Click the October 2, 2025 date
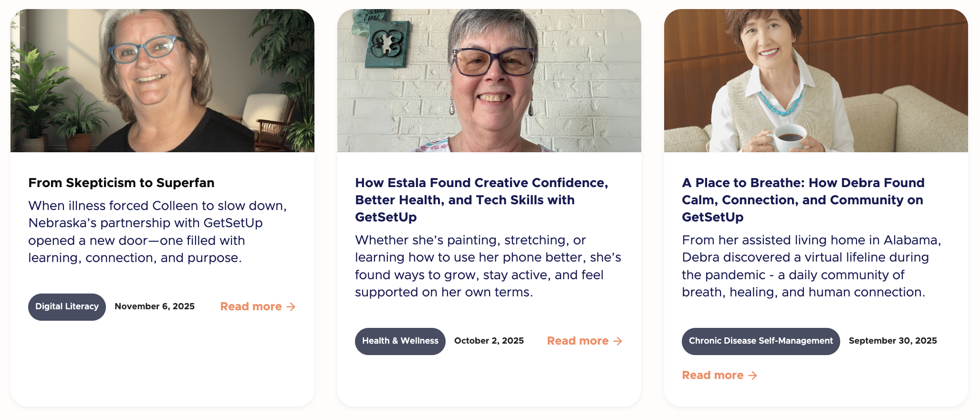 [x=489, y=341]
